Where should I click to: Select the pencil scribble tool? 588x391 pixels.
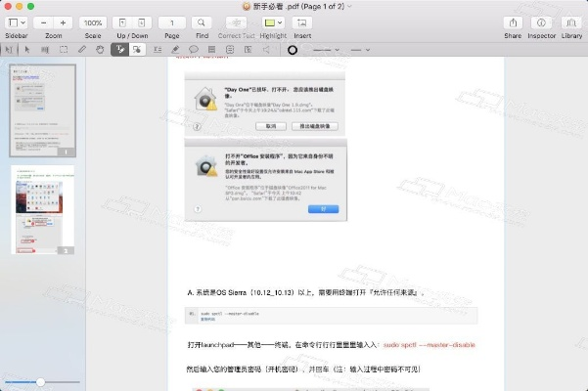pyautogui.click(x=82, y=50)
